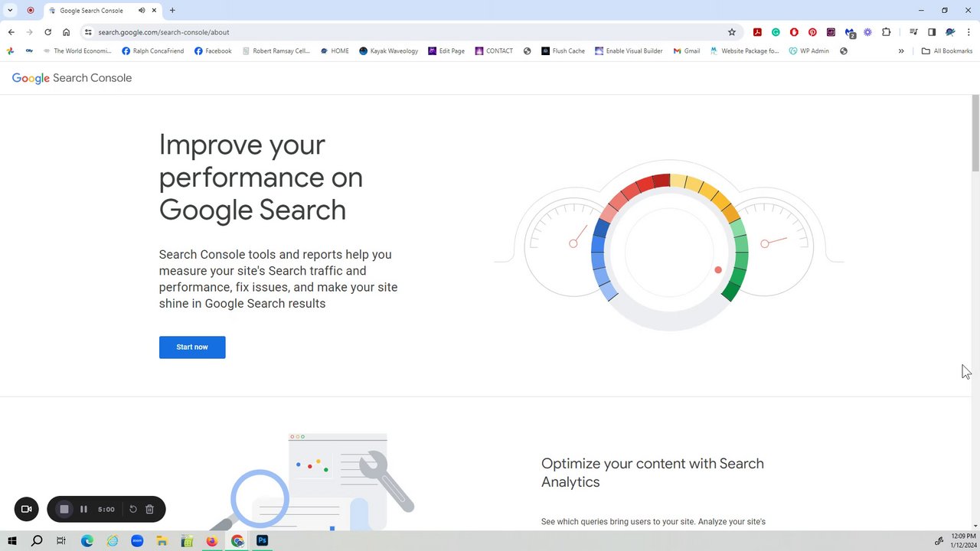Screen dimensions: 980x551
Task: Toggle the browser side panel icon
Action: [932, 32]
